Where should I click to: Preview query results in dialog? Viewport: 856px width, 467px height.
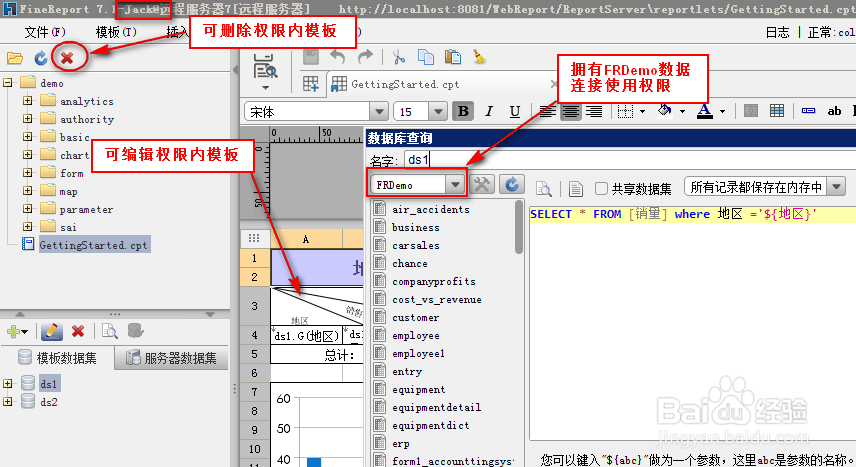[544, 189]
